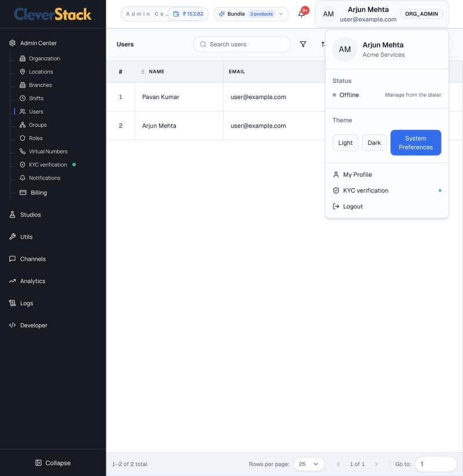This screenshot has height=476, width=463.
Task: Click the green status dot beside KYC verification in sidebar
Action: pyautogui.click(x=74, y=164)
